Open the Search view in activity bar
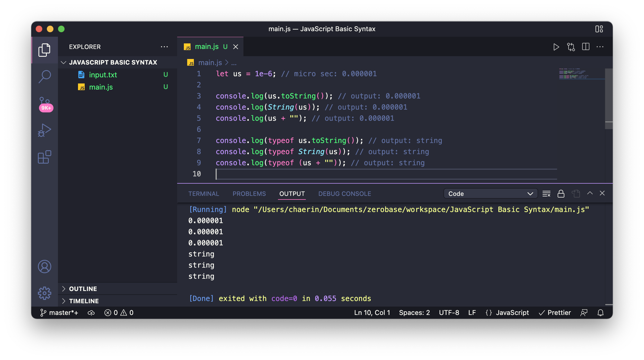 [x=45, y=76]
